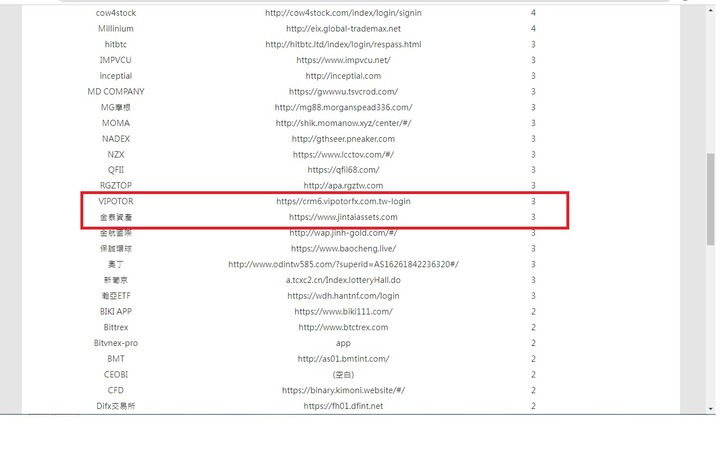Screen dimensions: 720x450
Task: Click the www.jintaiassets.com URL
Action: tap(343, 217)
